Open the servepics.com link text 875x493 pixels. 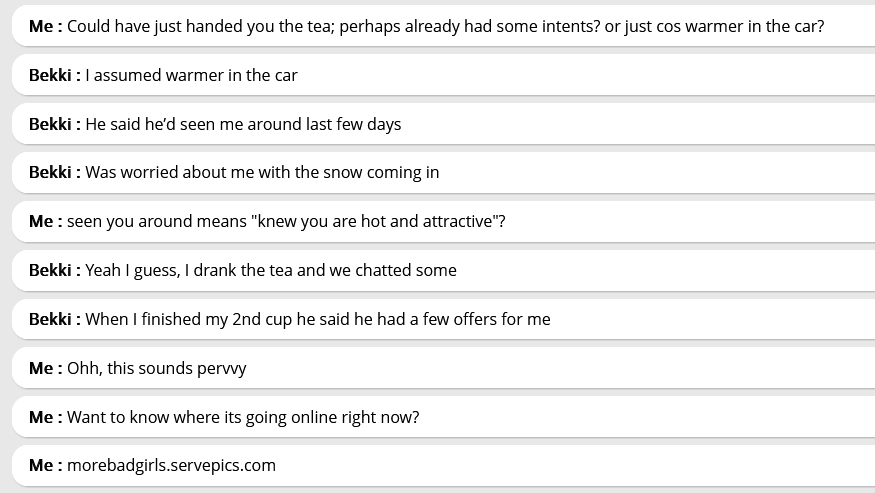click(x=171, y=465)
